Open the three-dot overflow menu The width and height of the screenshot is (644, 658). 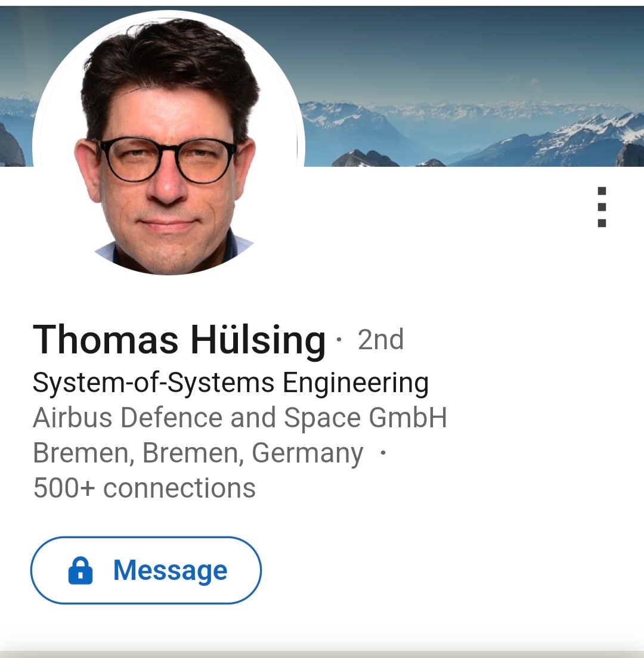coord(601,207)
